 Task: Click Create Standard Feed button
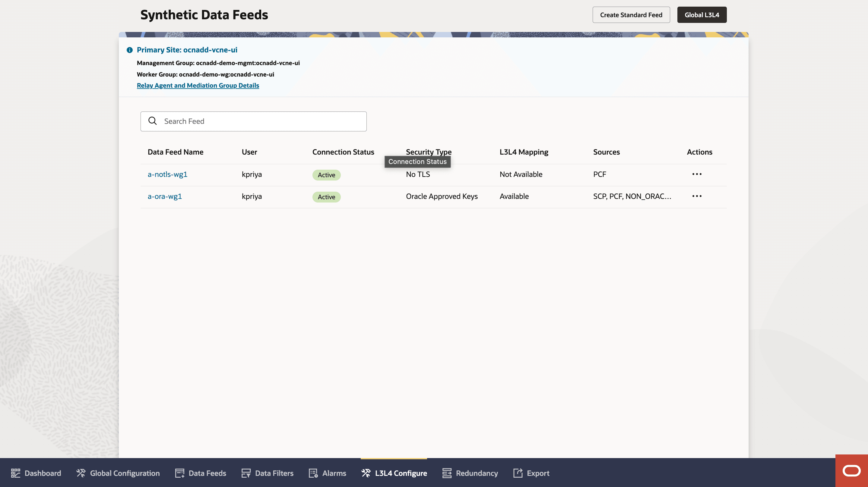tap(631, 15)
